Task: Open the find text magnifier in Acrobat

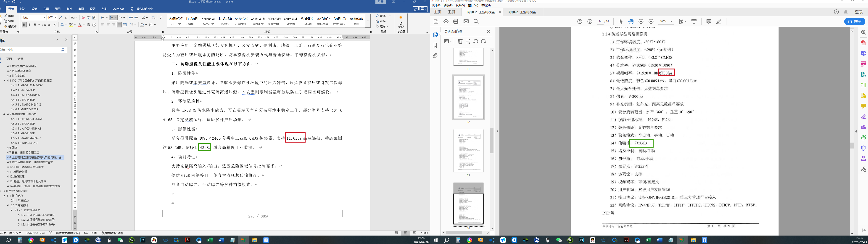Action: [476, 21]
